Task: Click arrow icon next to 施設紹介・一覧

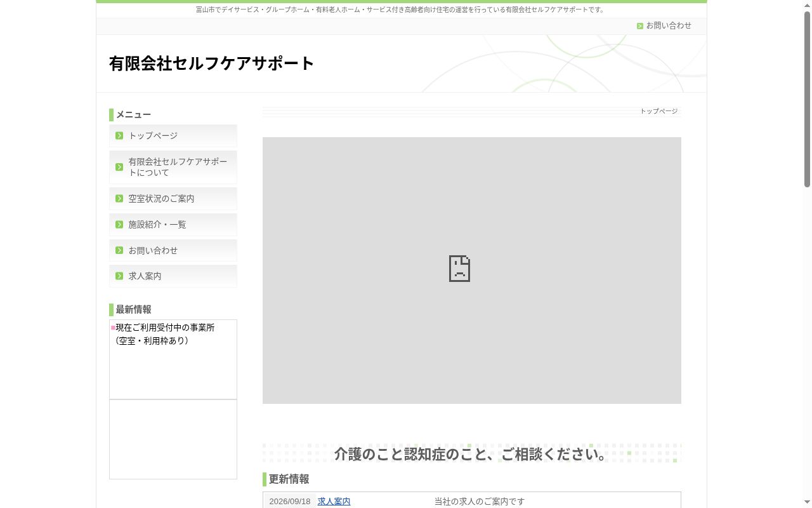Action: tap(119, 224)
